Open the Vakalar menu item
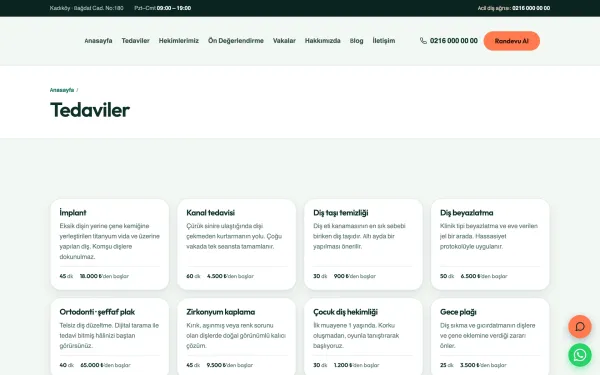 pos(284,41)
